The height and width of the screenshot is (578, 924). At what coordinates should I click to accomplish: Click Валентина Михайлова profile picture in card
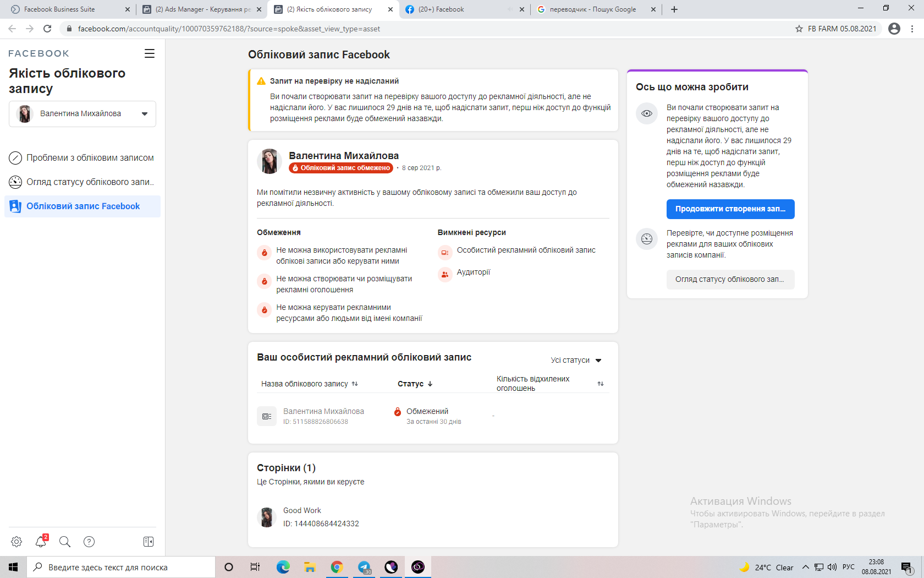(269, 161)
